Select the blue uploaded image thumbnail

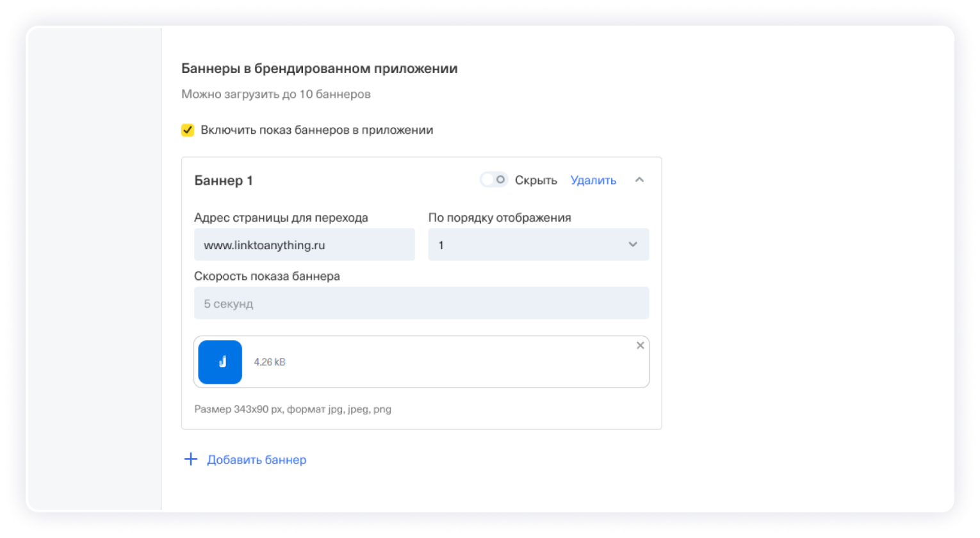[x=220, y=362]
